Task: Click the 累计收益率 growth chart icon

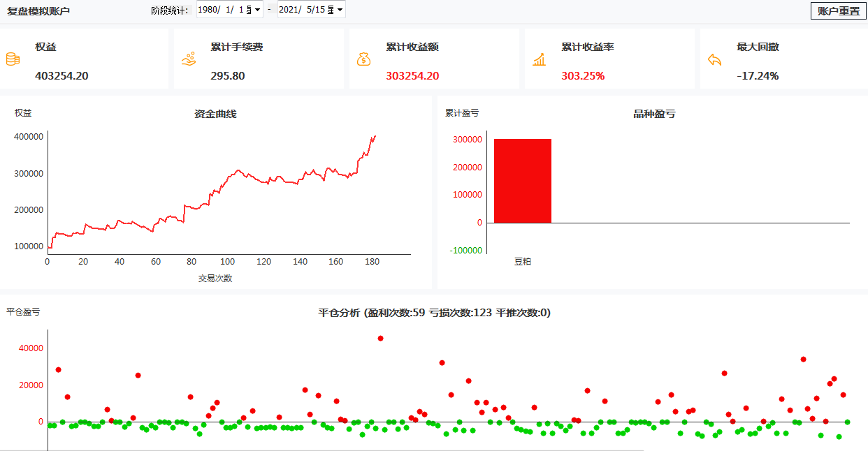Action: tap(539, 59)
